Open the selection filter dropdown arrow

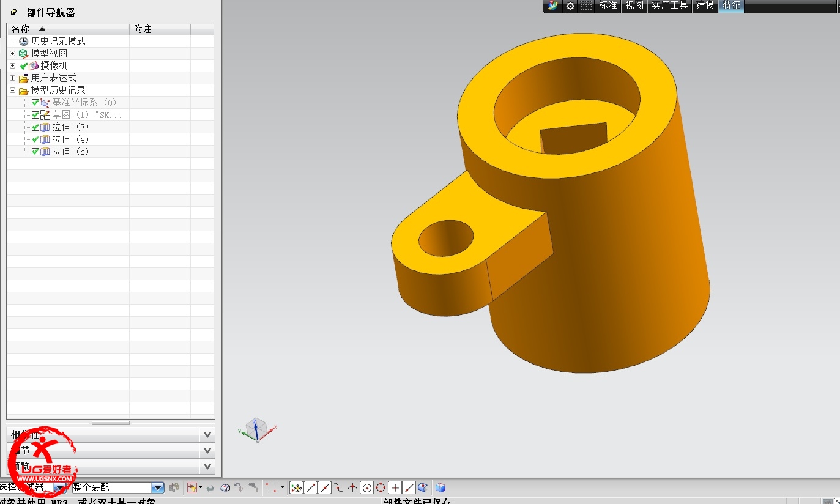60,487
